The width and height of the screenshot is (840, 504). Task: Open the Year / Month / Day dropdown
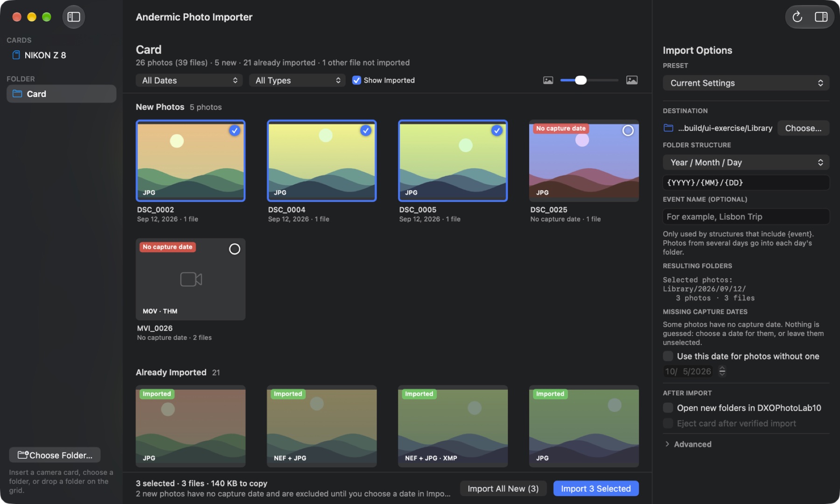click(746, 162)
